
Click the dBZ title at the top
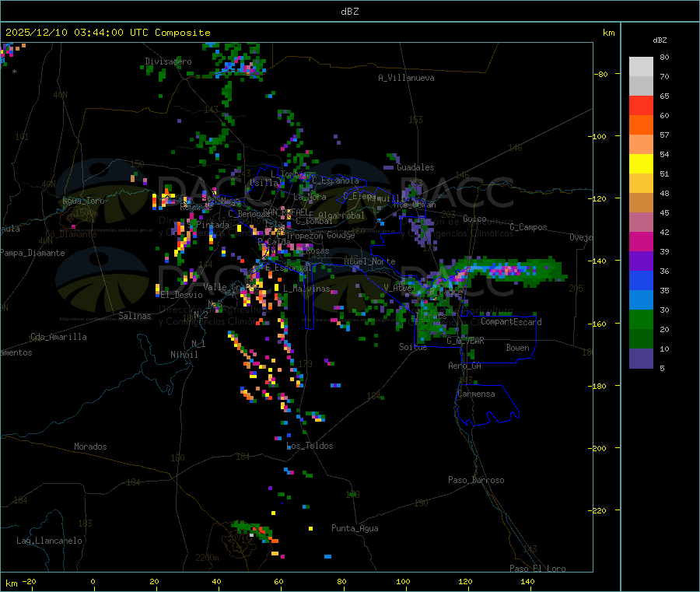pyautogui.click(x=349, y=12)
